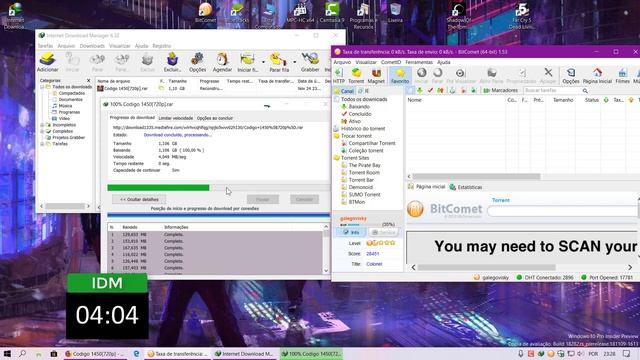640x360 pixels.
Task: Open BitComet desktop shortcut
Action: 205,12
